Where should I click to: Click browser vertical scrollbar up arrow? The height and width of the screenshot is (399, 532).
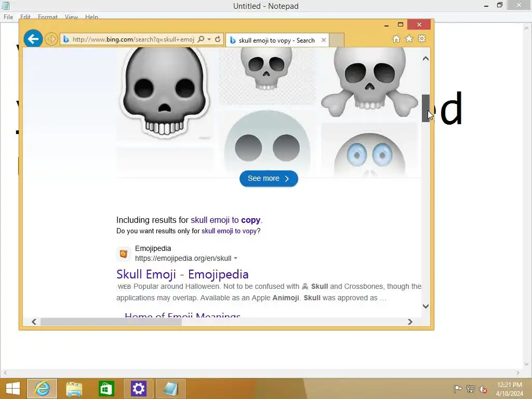(x=425, y=59)
